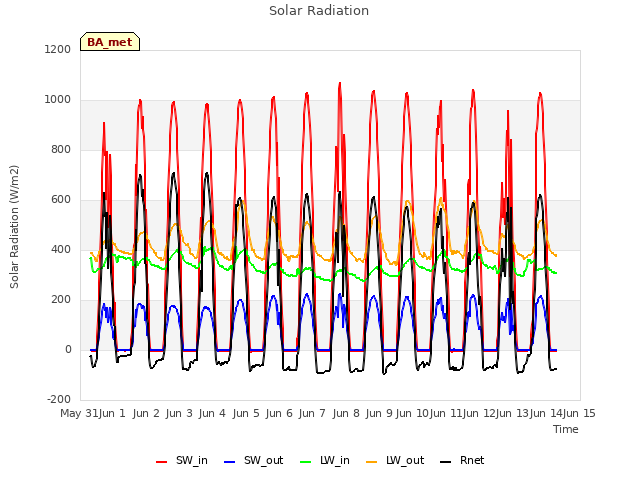Click the Time axis label
Screen dimensions: 640x480
coord(566,429)
